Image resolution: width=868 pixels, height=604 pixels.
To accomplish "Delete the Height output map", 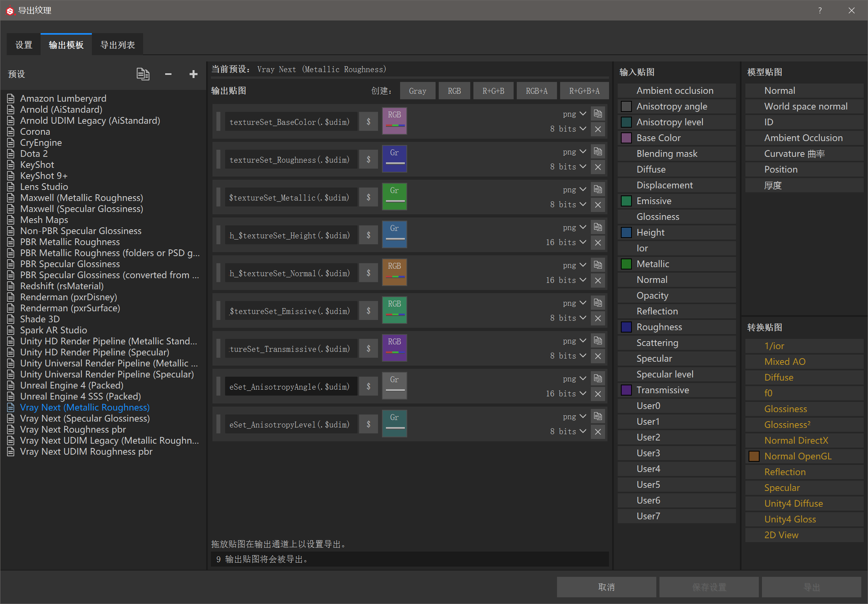I will tap(598, 243).
